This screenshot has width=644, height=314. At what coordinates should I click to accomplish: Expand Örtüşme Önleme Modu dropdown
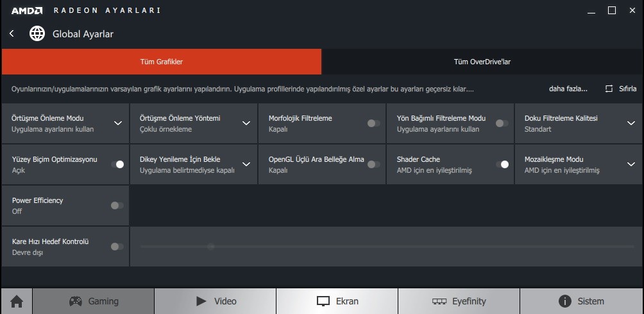point(118,123)
